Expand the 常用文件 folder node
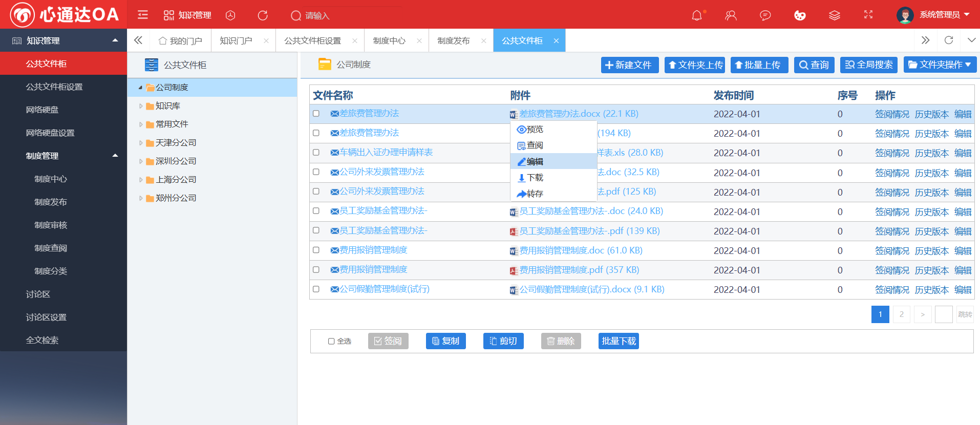 pos(141,124)
